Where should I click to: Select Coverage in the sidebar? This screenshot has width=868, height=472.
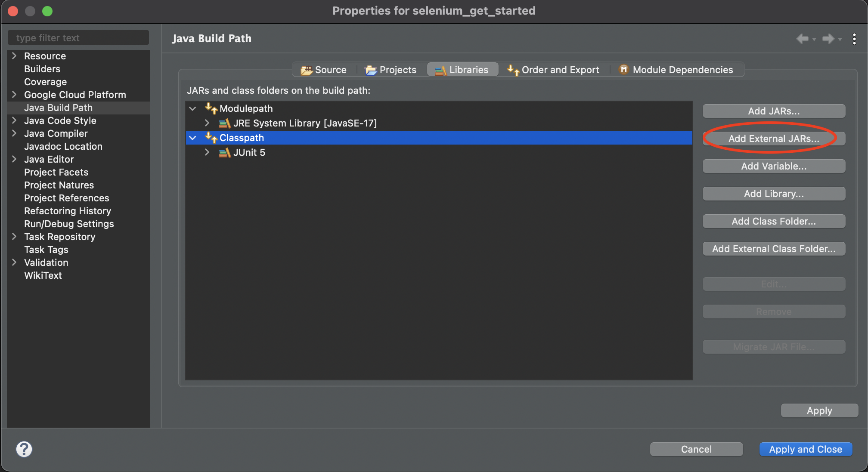click(x=46, y=82)
